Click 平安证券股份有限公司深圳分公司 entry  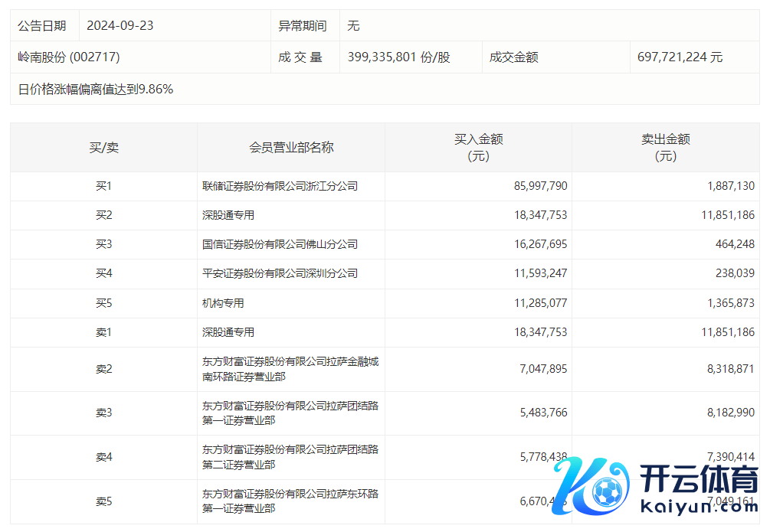(x=280, y=273)
